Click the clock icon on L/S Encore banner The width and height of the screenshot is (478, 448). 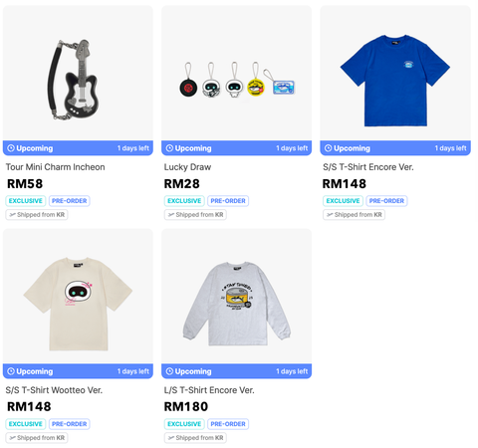click(169, 371)
